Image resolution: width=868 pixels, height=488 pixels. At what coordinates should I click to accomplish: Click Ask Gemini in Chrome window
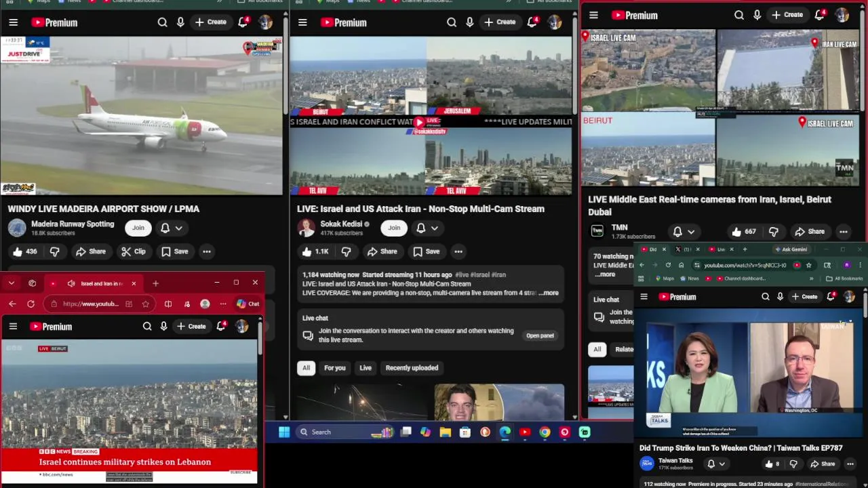point(791,249)
